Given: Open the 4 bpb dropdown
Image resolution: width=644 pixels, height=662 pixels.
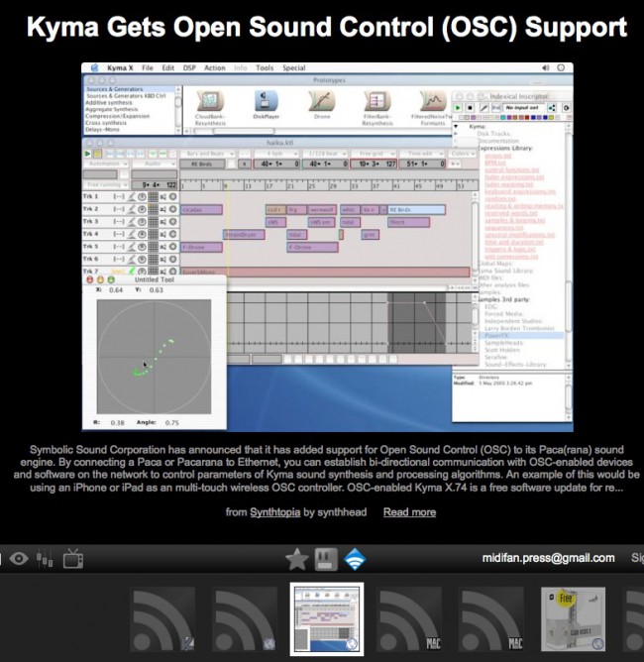Looking at the screenshot, I should pos(276,154).
